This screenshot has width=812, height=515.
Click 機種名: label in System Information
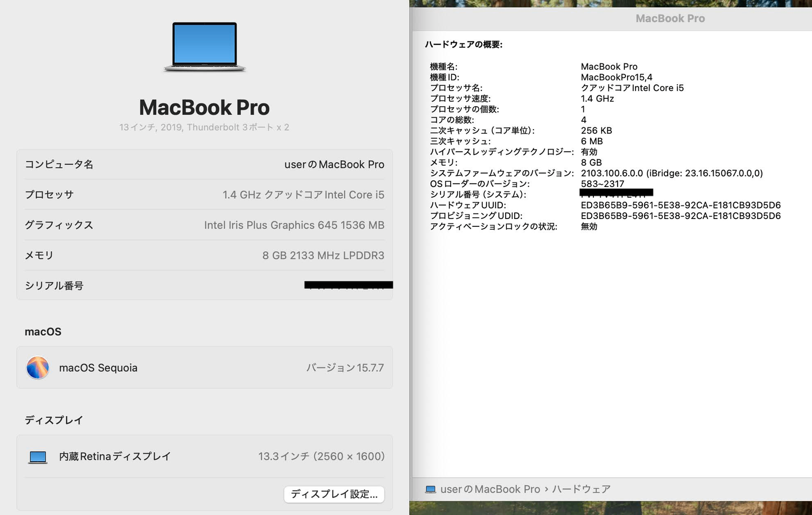click(444, 67)
